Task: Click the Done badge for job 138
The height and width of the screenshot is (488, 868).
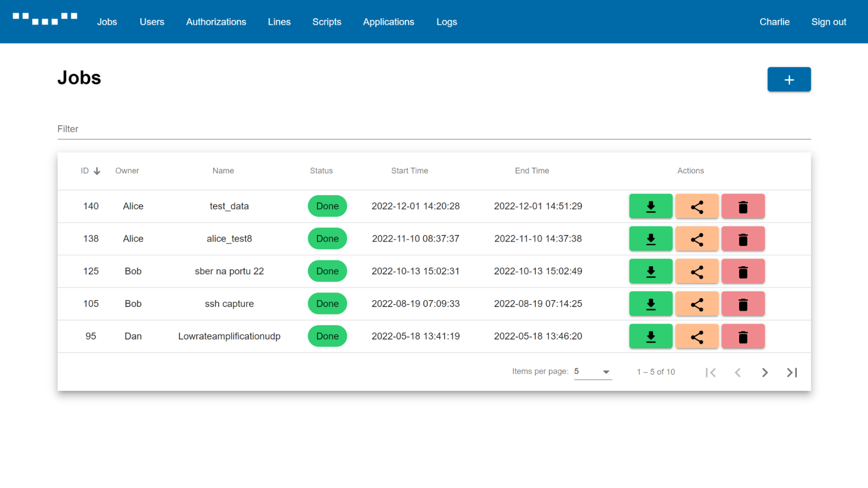Action: [x=327, y=239]
